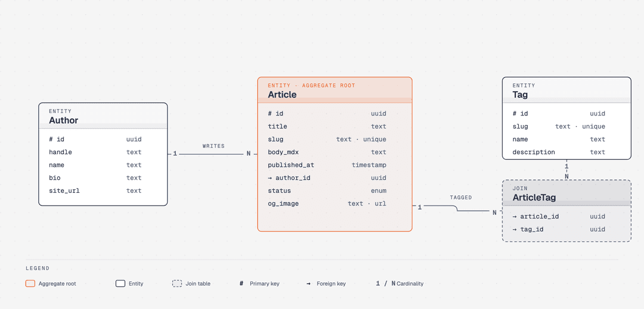Select the tag_id row in ArticleTag
This screenshot has width=644, height=309.
(x=559, y=229)
